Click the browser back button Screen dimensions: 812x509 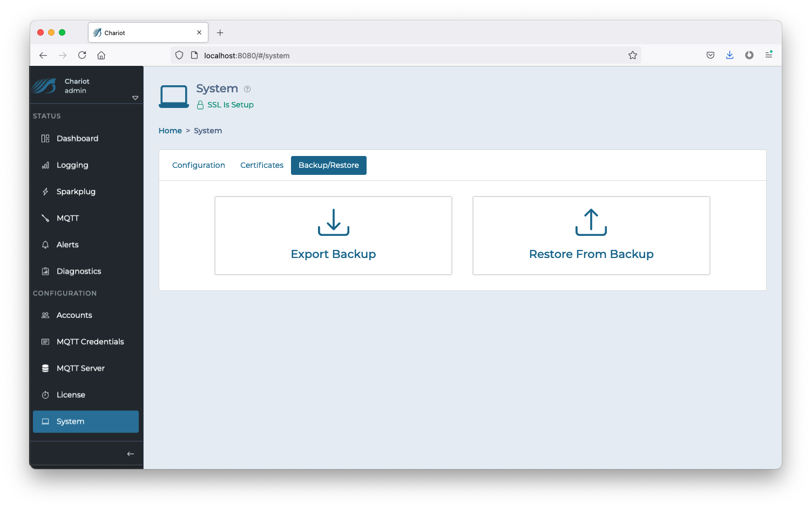click(x=43, y=55)
